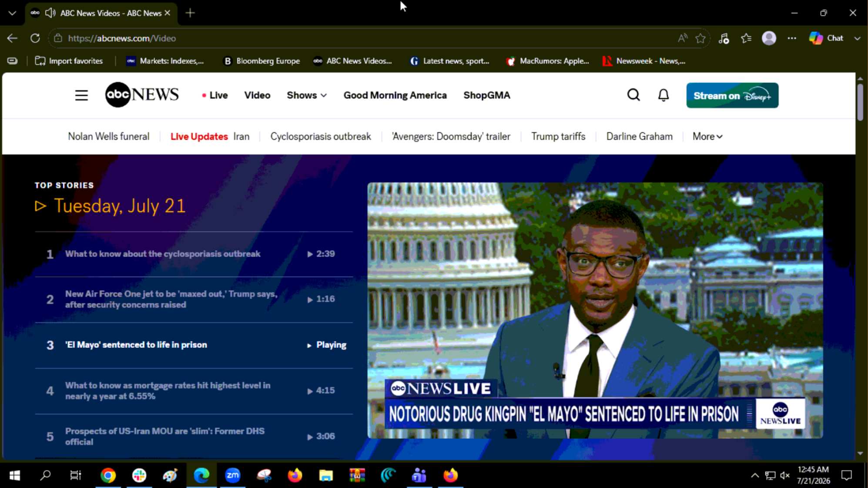Open a new browser tab

(x=190, y=13)
